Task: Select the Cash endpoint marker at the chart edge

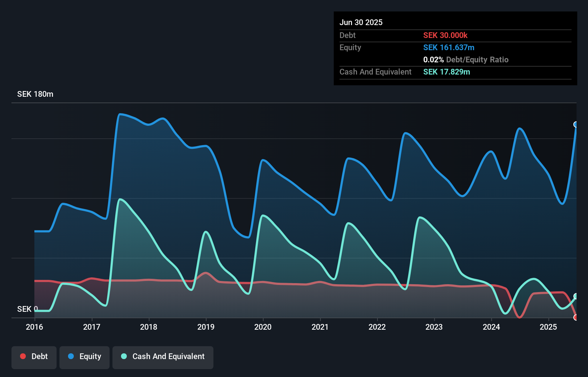Action: pos(576,296)
